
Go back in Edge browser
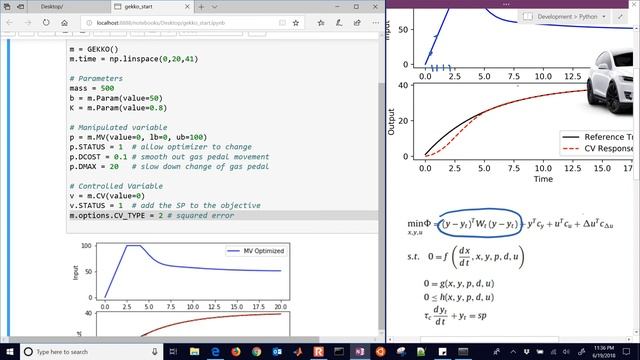(x=10, y=23)
